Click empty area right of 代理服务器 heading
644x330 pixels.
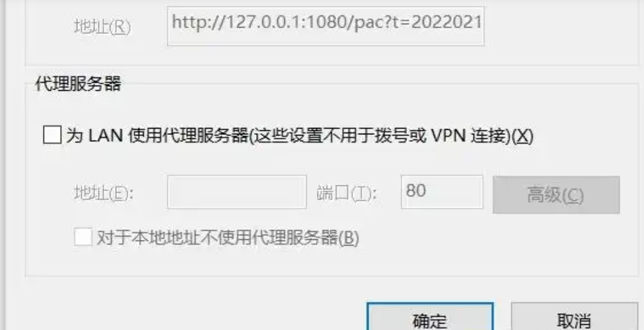370,84
